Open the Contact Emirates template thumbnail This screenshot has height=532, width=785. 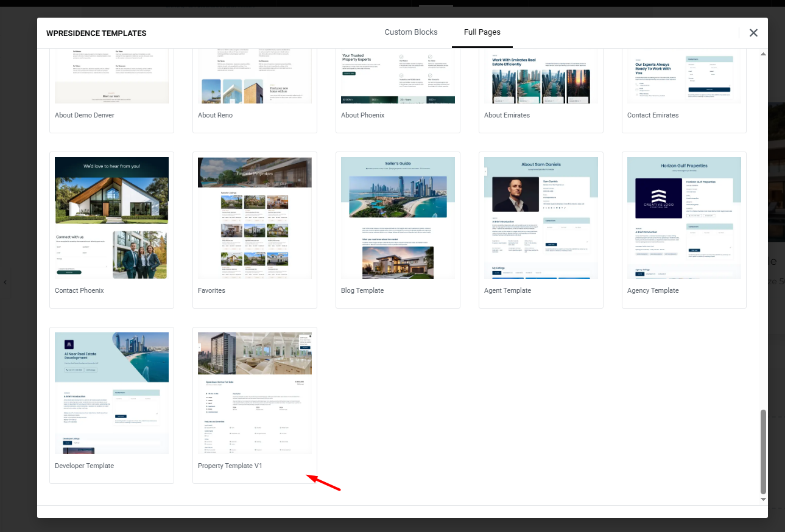point(684,76)
